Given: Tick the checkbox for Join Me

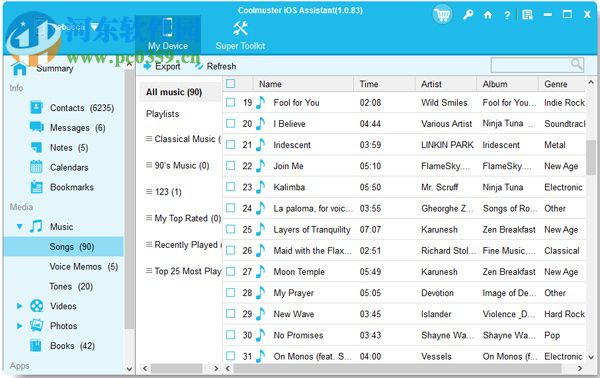Looking at the screenshot, I should tap(230, 165).
